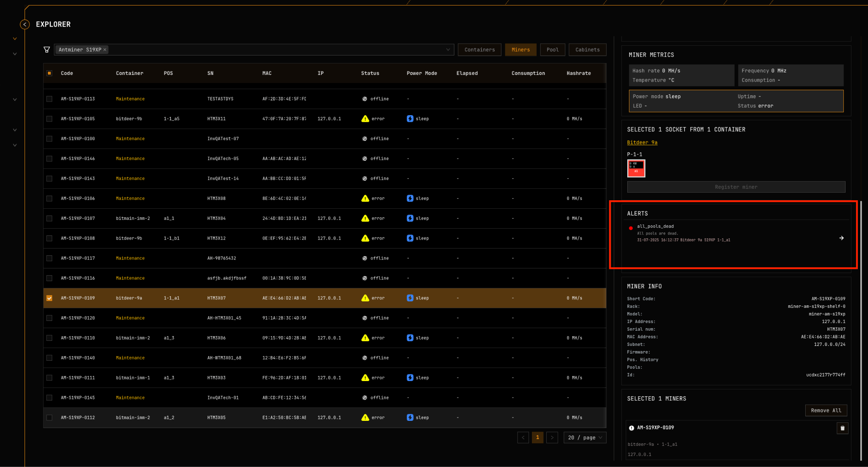This screenshot has width=868, height=467.
Task: Click the sleep power-mode icon on AM-S19XP-0109
Action: 410,298
